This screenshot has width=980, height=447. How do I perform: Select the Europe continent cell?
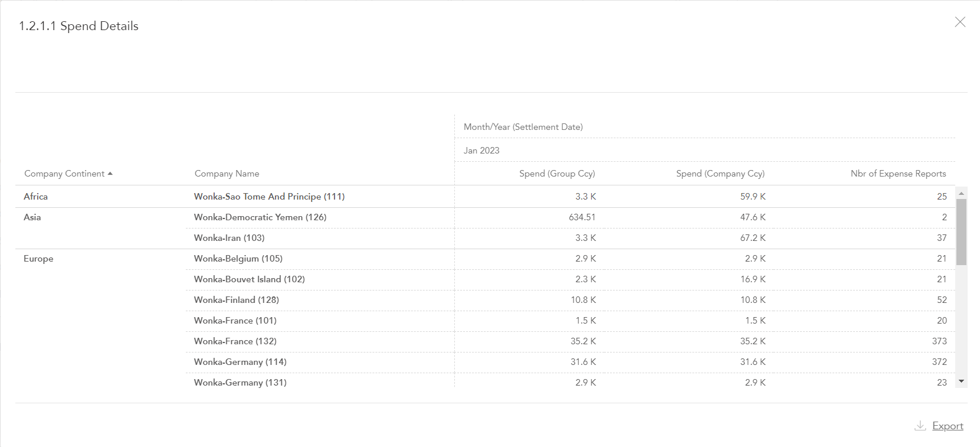[38, 259]
